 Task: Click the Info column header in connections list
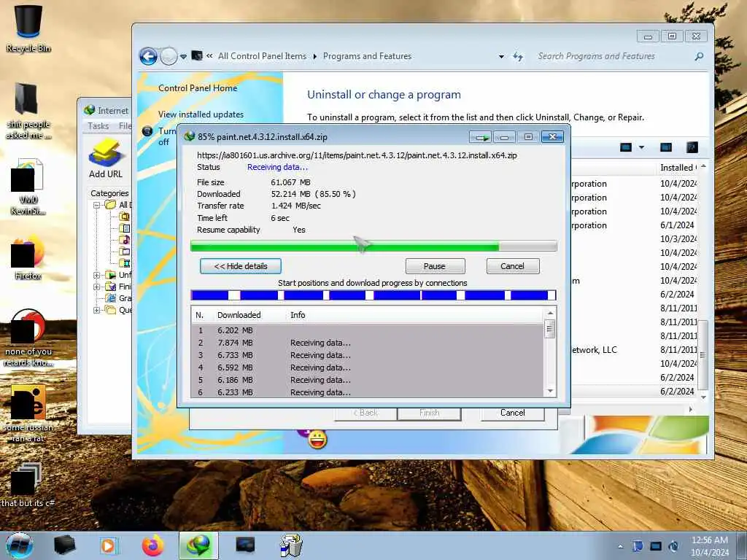click(298, 315)
